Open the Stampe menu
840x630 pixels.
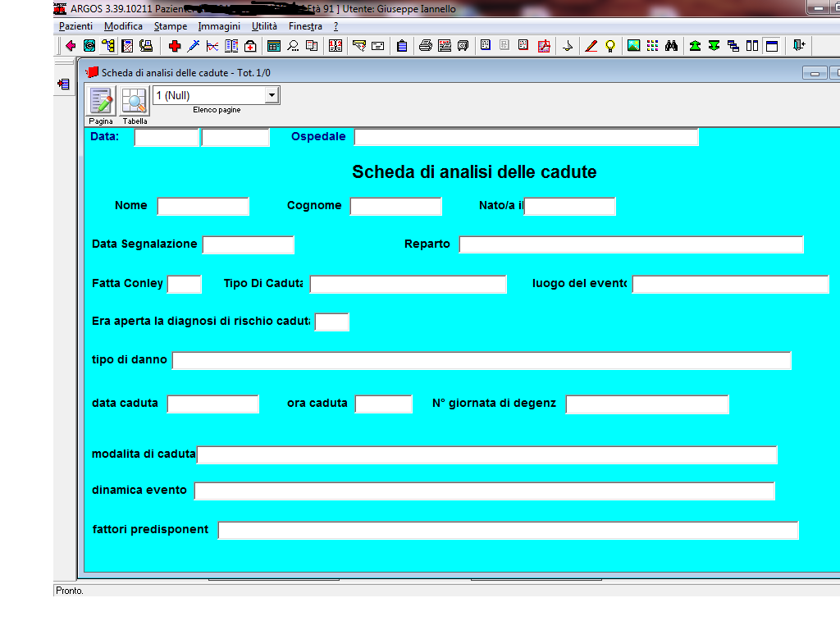tap(171, 25)
